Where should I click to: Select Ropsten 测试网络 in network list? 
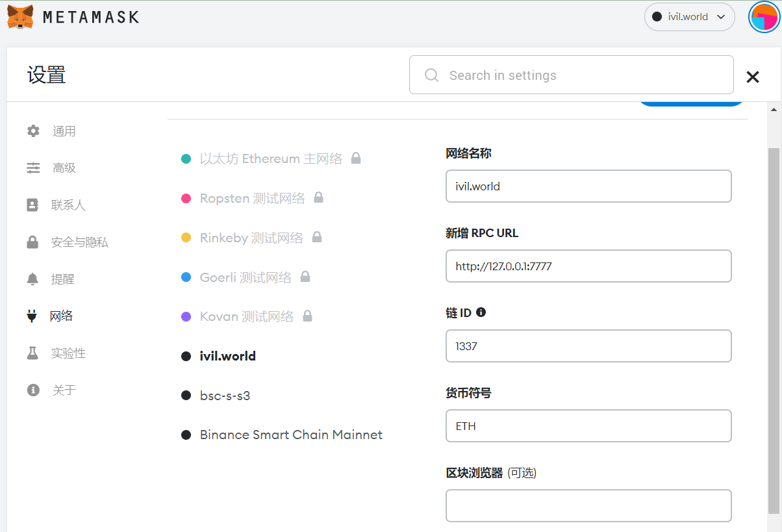click(x=252, y=198)
